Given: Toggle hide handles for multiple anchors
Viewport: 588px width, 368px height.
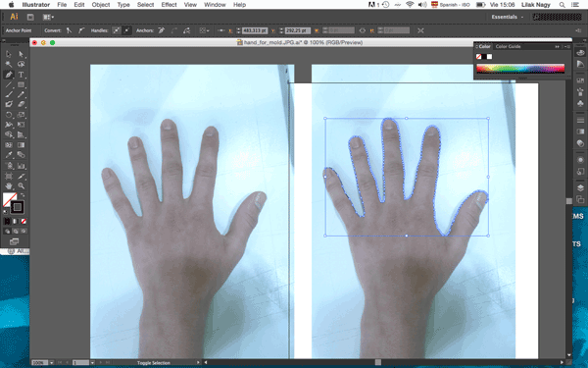Looking at the screenshot, I should pyautogui.click(x=126, y=30).
